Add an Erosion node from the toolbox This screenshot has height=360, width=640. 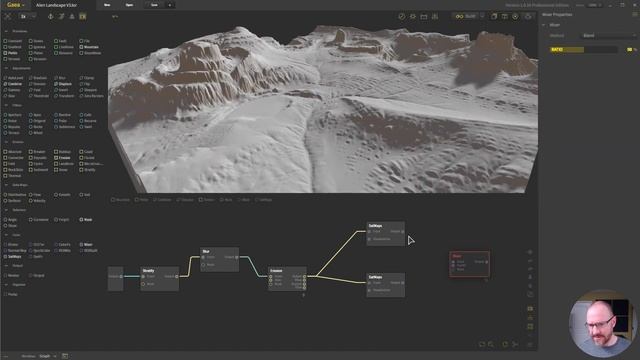pyautogui.click(x=62, y=158)
